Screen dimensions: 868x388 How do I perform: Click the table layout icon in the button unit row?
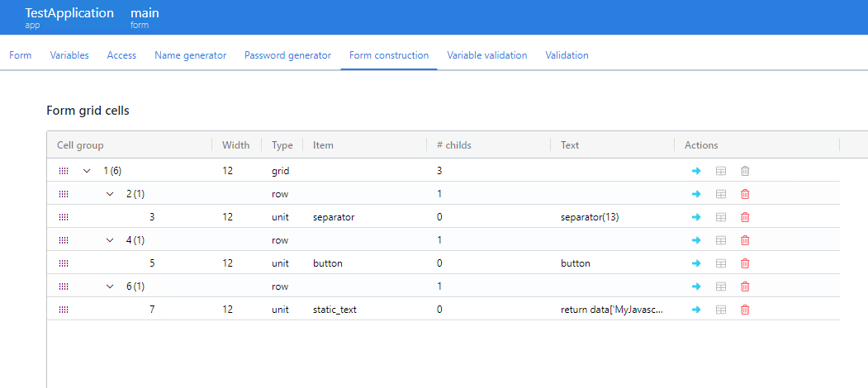point(721,263)
